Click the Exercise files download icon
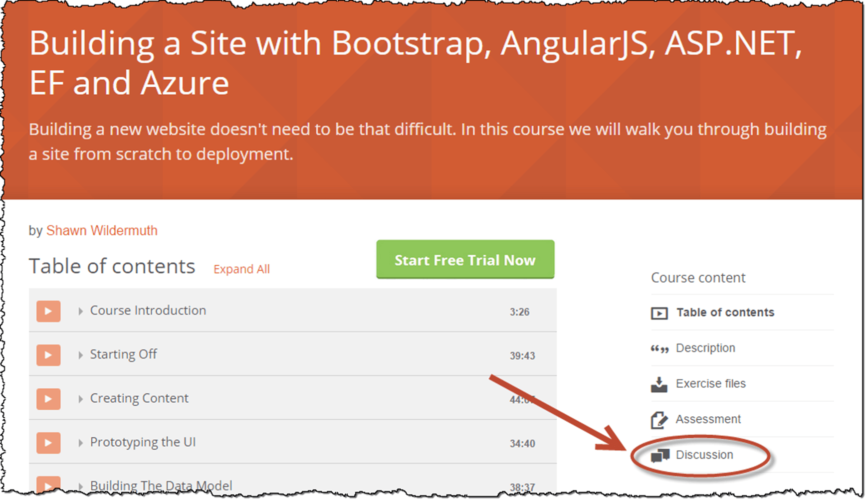The image size is (868, 501). pyautogui.click(x=659, y=384)
